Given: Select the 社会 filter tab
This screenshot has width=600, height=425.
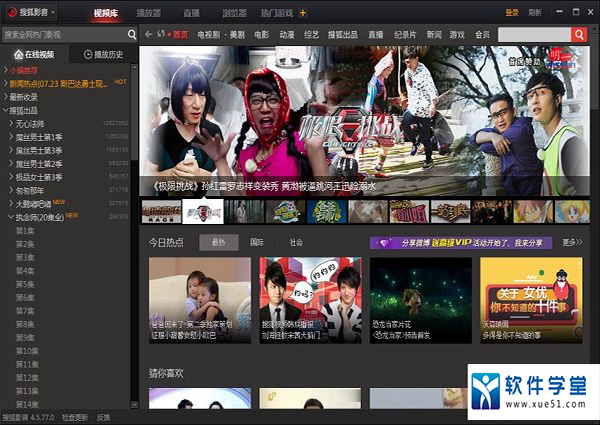Looking at the screenshot, I should pyautogui.click(x=296, y=243).
